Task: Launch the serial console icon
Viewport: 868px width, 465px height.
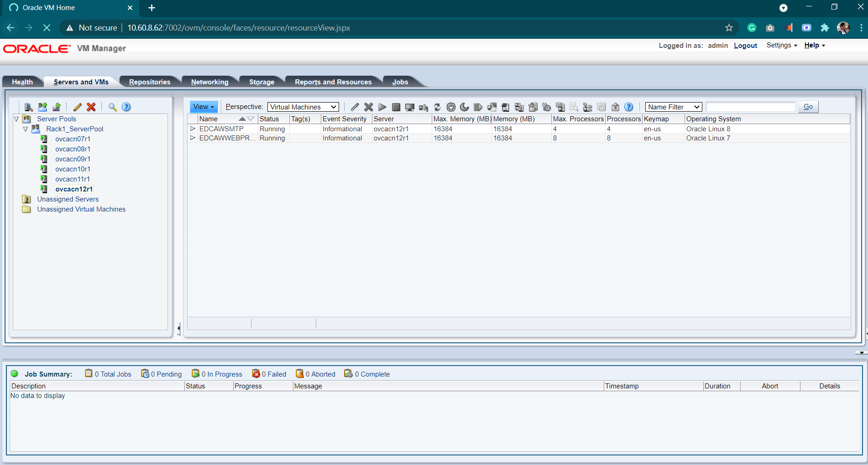Action: tap(424, 107)
